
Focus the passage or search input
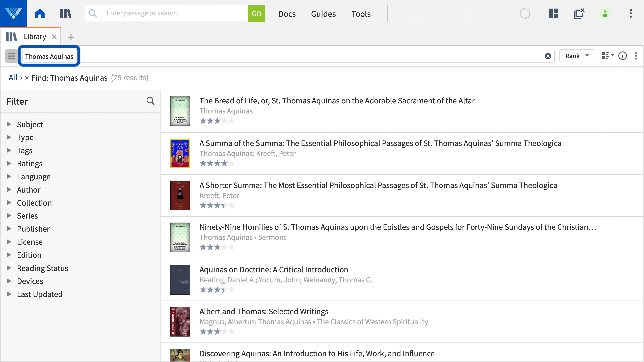[174, 13]
